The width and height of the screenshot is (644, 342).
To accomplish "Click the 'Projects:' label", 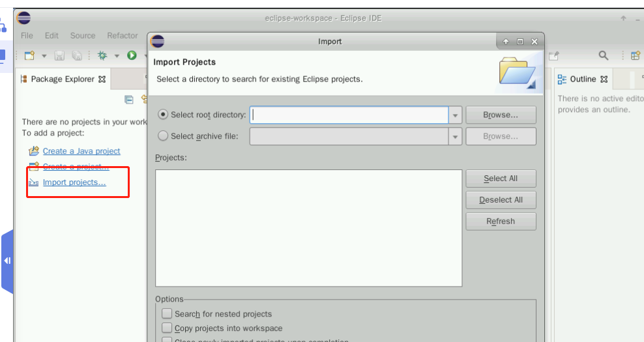I will pos(171,158).
